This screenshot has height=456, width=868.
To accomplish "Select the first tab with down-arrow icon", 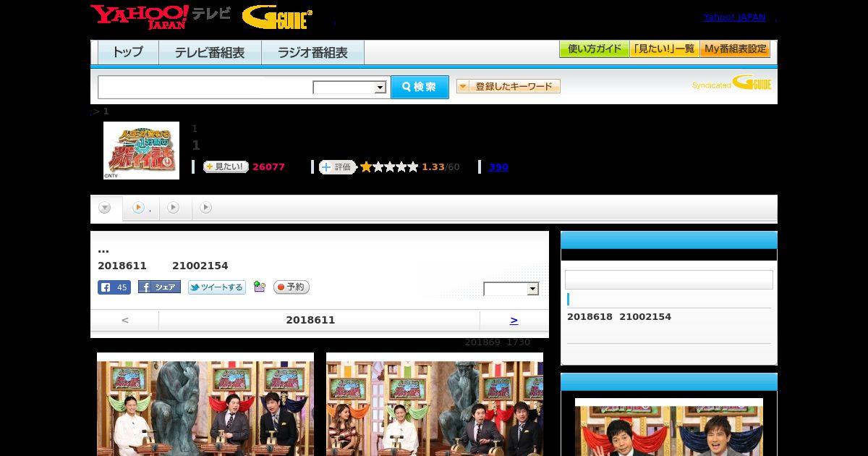I will (105, 208).
